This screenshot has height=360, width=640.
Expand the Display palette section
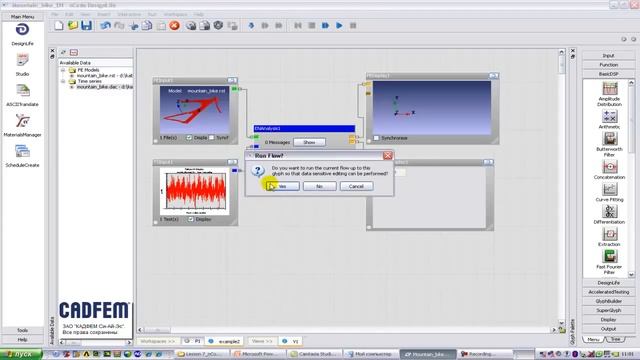click(609, 320)
